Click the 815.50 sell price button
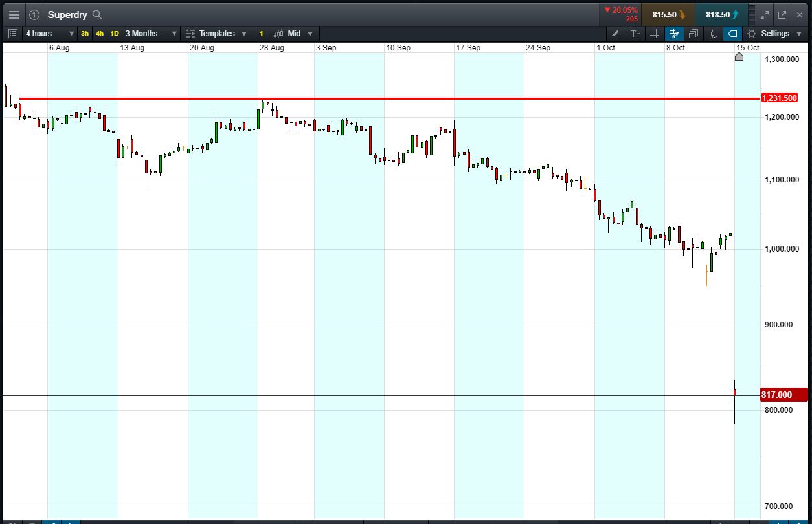812x524 pixels. 668,14
